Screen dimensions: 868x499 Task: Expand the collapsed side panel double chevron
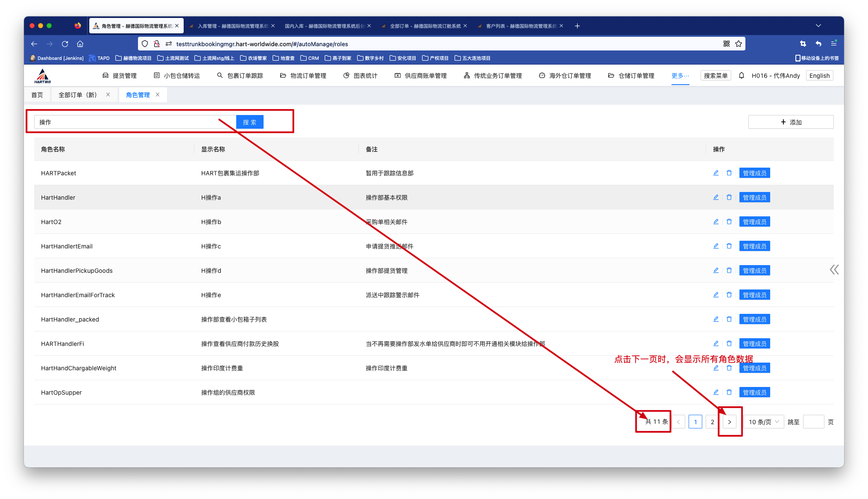tap(834, 269)
